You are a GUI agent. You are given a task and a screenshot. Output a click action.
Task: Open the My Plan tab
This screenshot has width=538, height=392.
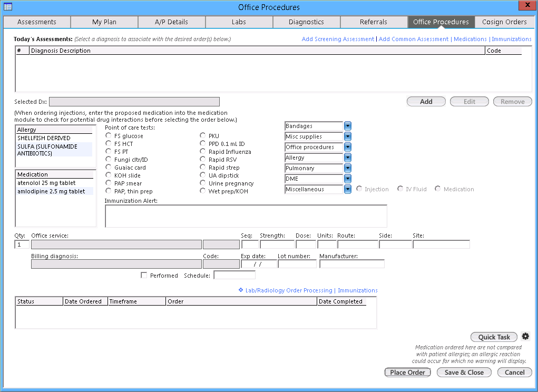(104, 22)
